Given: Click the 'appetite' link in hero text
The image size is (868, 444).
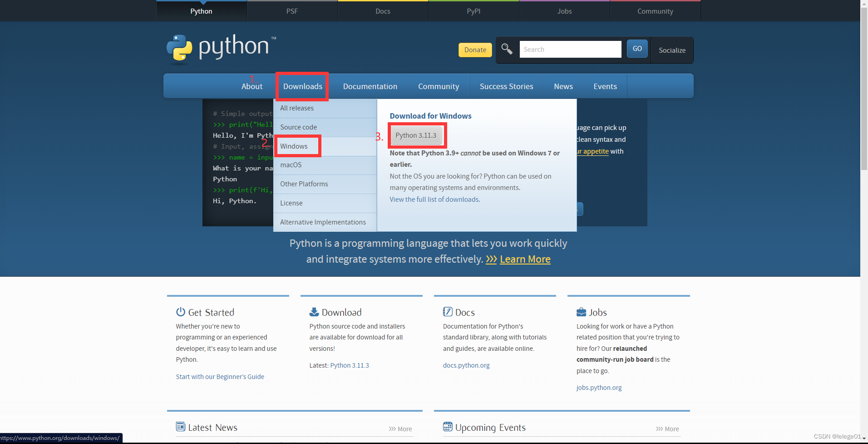Looking at the screenshot, I should 593,151.
